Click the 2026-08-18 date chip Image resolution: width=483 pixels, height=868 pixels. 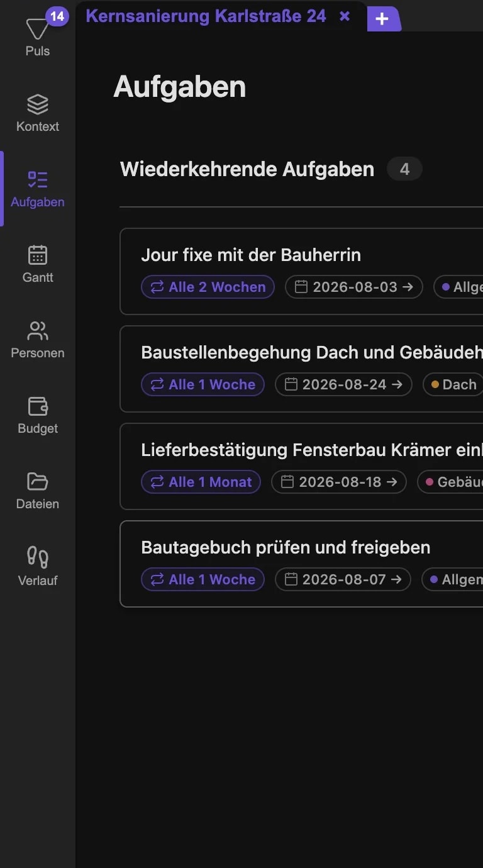(x=339, y=482)
